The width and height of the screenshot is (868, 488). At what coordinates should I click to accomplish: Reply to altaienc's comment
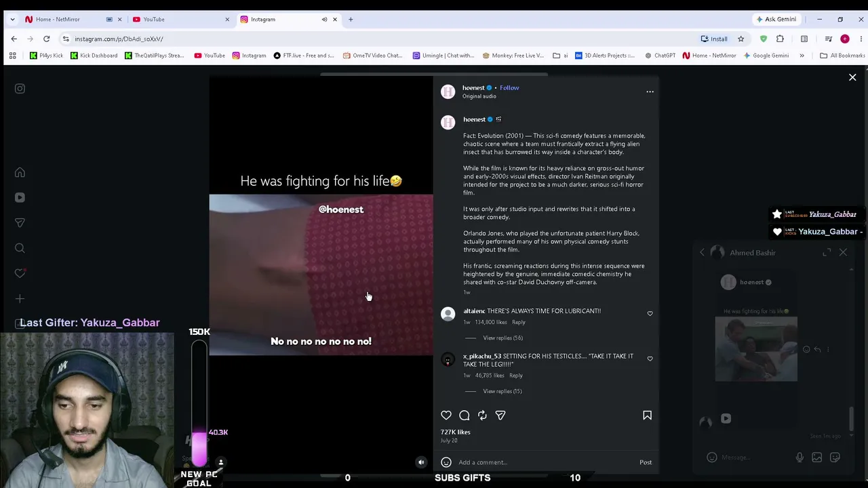tap(519, 322)
